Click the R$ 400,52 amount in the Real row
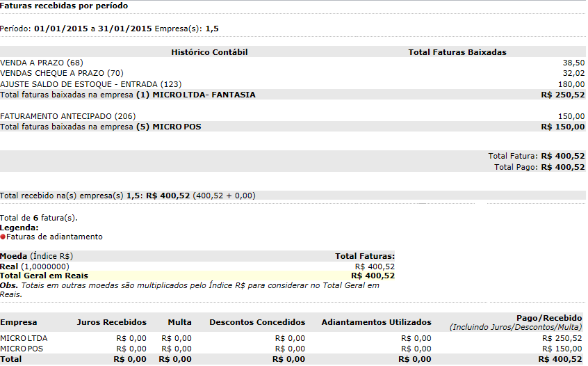This screenshot has height=366, width=588. click(375, 266)
